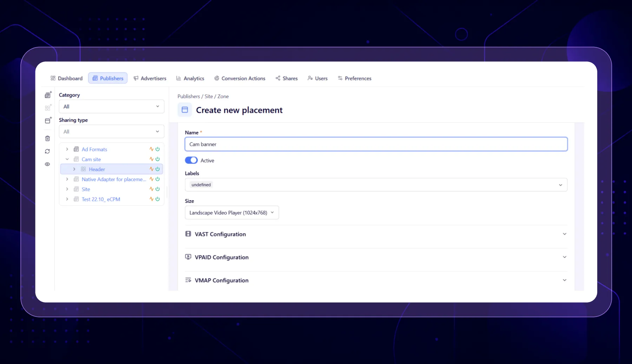Click the undefined label tag

click(x=201, y=185)
